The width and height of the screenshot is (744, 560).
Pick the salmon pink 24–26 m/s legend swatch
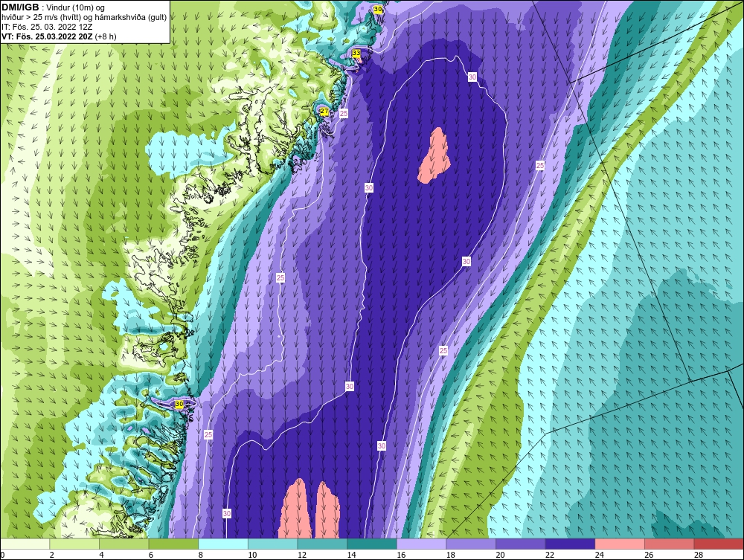(x=620, y=544)
